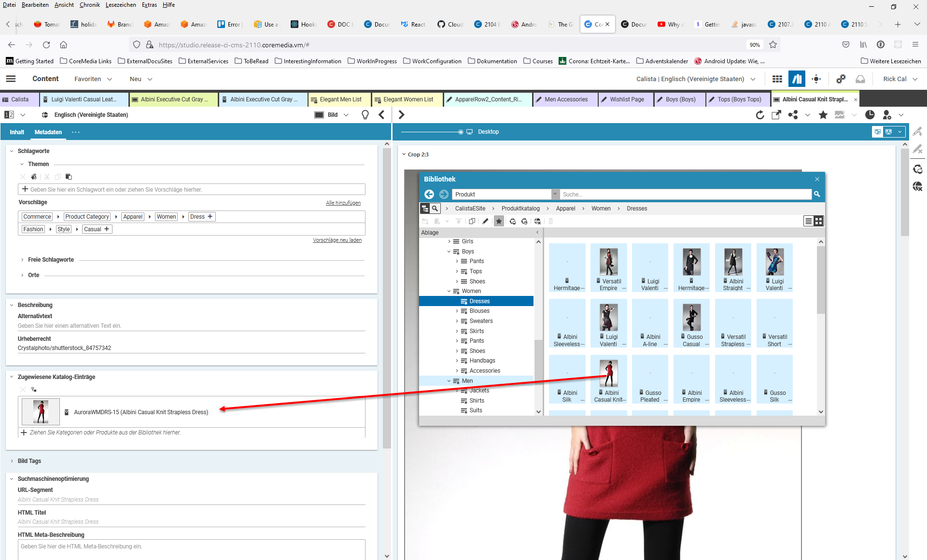Switch library to search mode toggle
927x560 pixels.
click(x=435, y=209)
